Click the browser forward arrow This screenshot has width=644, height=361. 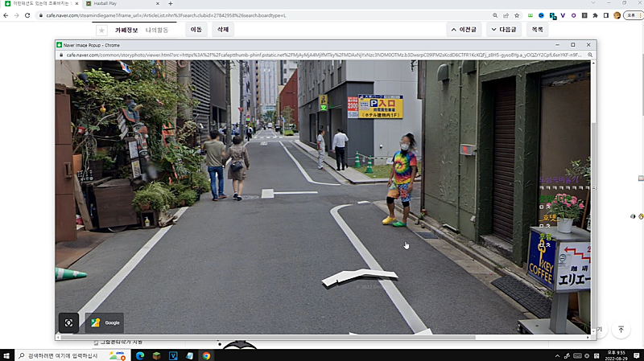coord(16,15)
